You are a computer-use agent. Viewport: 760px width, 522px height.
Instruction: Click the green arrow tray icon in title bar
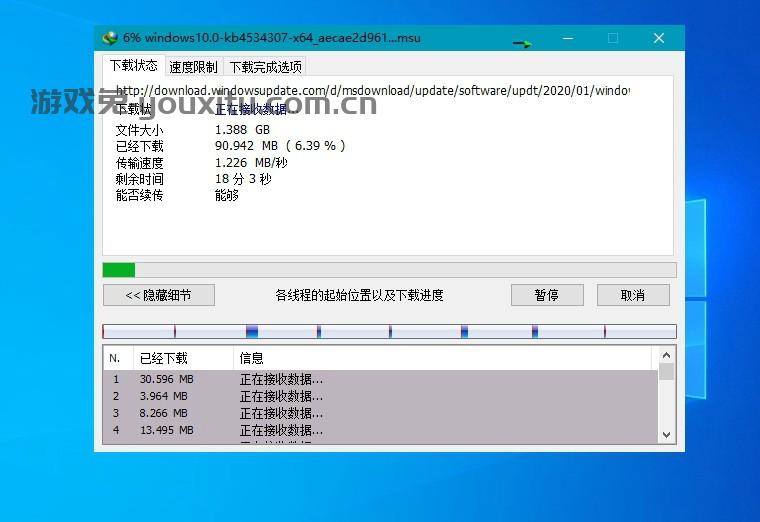[x=522, y=44]
